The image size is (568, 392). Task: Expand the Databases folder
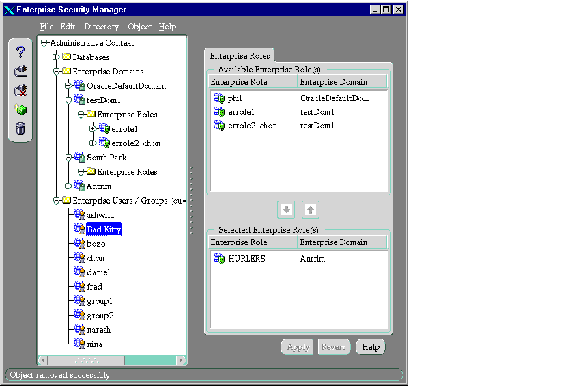[57, 57]
